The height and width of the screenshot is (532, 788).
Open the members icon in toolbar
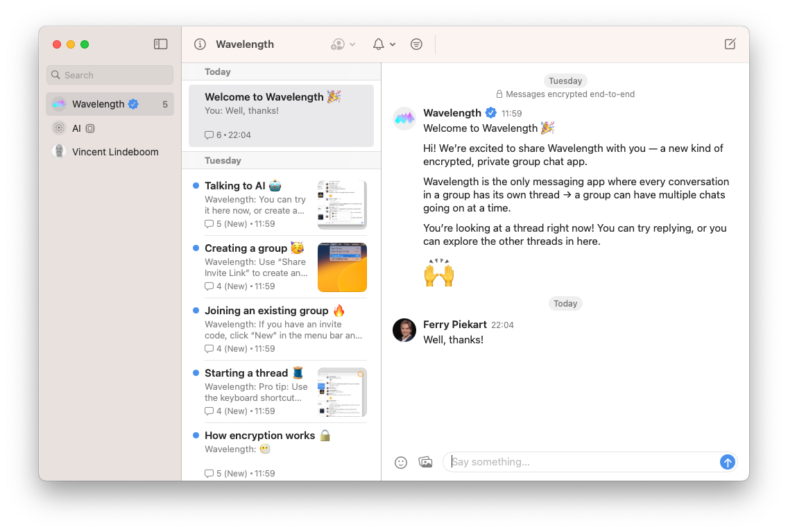[x=338, y=44]
